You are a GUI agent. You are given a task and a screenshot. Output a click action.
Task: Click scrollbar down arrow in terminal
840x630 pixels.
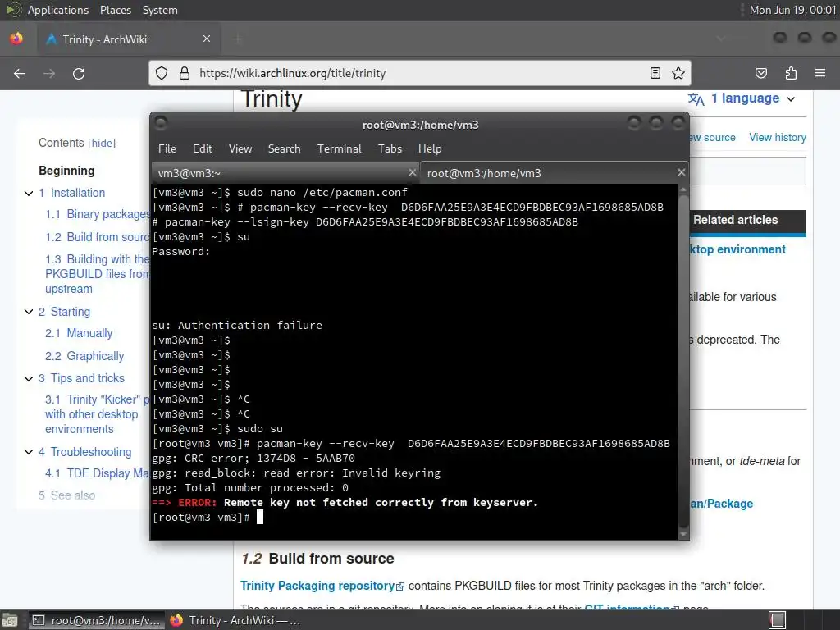point(683,534)
